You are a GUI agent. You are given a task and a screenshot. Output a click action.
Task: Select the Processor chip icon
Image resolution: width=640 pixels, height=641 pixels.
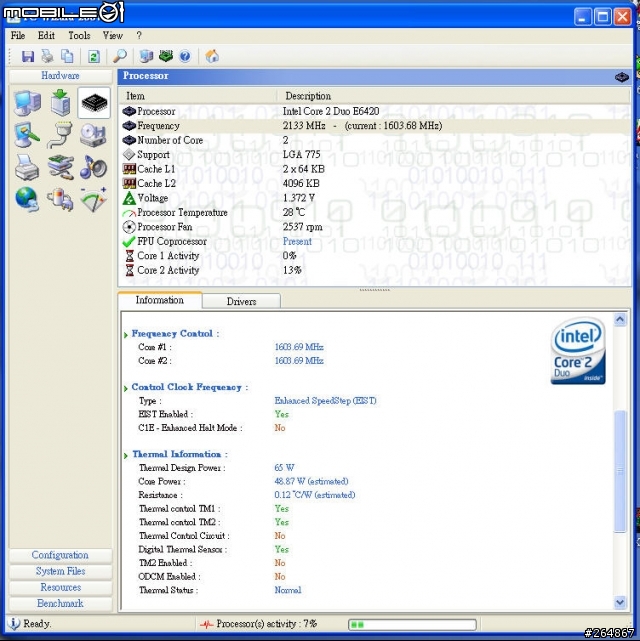click(94, 103)
